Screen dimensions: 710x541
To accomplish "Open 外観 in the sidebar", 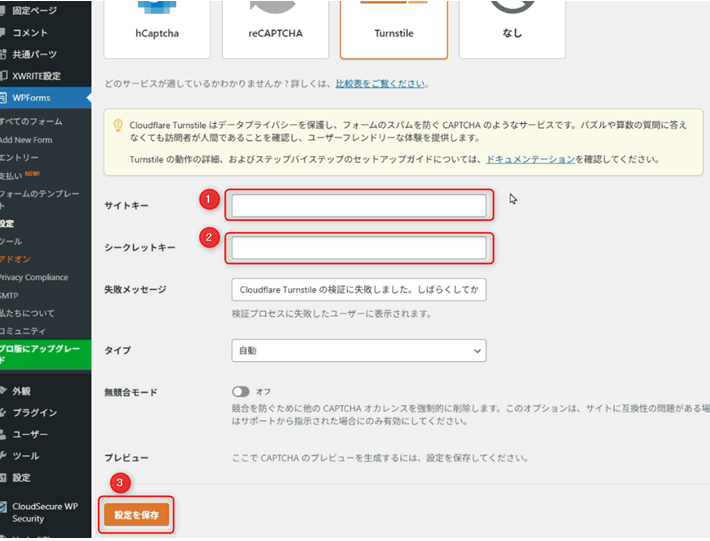I will [21, 391].
